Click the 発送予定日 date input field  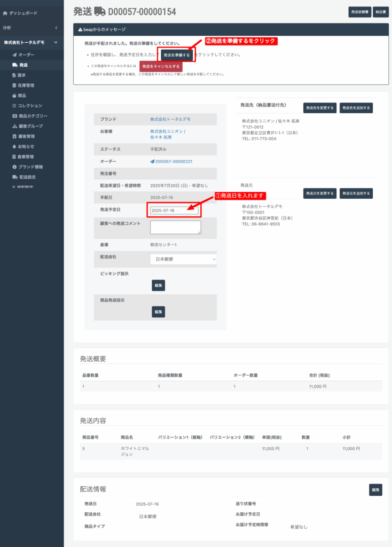(174, 210)
